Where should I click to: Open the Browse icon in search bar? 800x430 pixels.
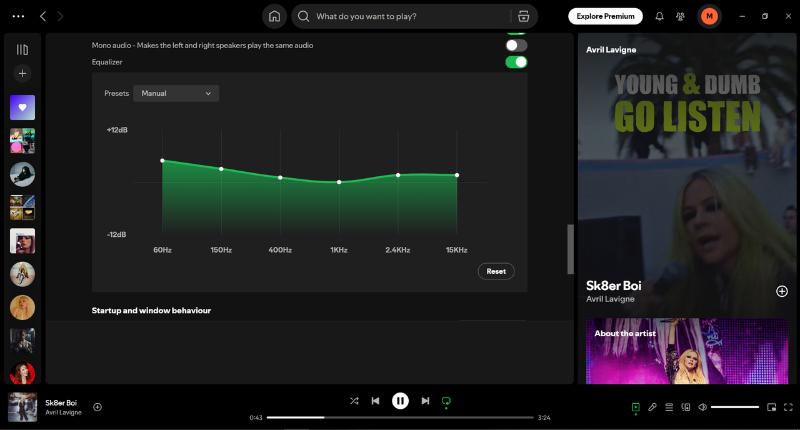click(522, 16)
